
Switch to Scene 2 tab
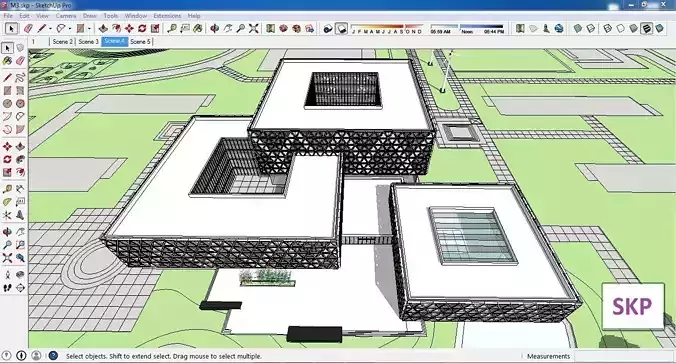point(63,42)
